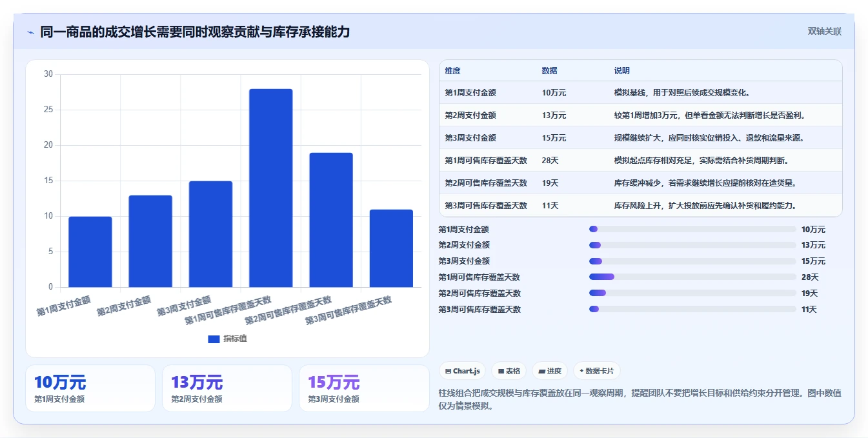
Task: Click the page title about 成交增长
Action: (195, 32)
